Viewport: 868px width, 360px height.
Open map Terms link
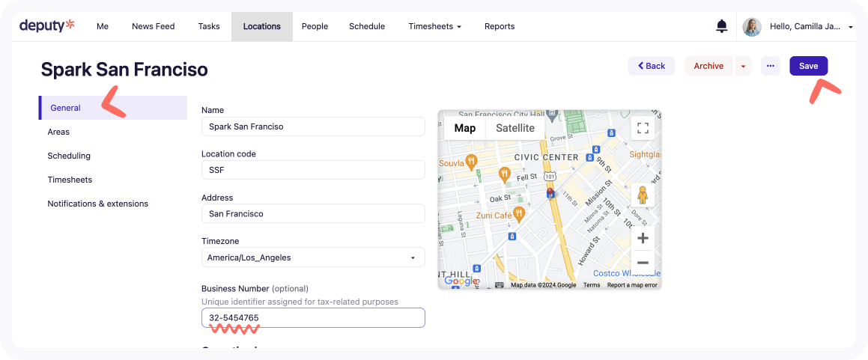pyautogui.click(x=592, y=285)
